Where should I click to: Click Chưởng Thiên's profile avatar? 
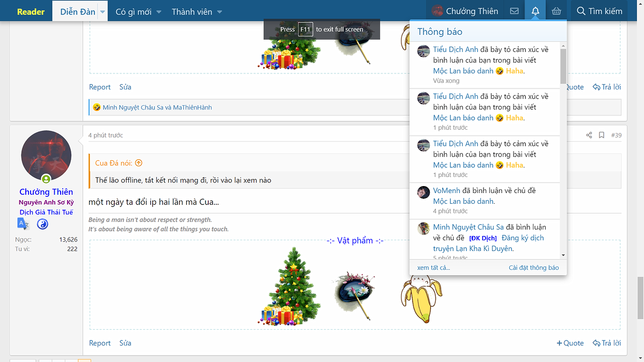pyautogui.click(x=46, y=156)
